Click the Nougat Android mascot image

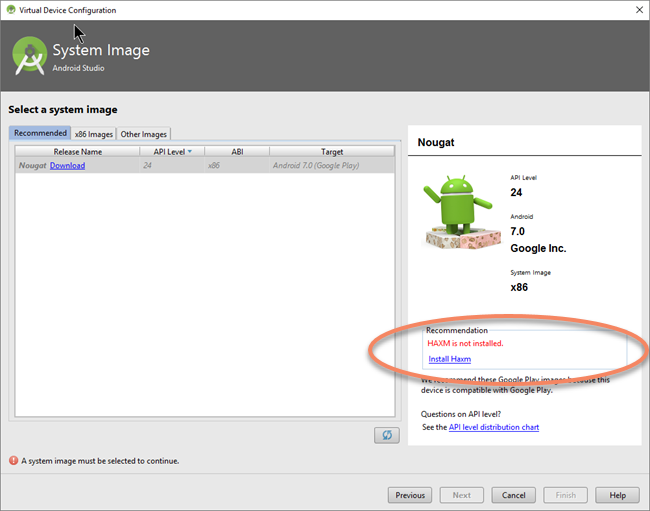click(462, 212)
